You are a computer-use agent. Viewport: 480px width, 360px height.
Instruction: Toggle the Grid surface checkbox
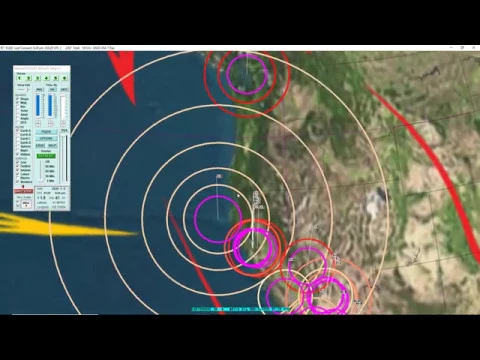click(18, 162)
